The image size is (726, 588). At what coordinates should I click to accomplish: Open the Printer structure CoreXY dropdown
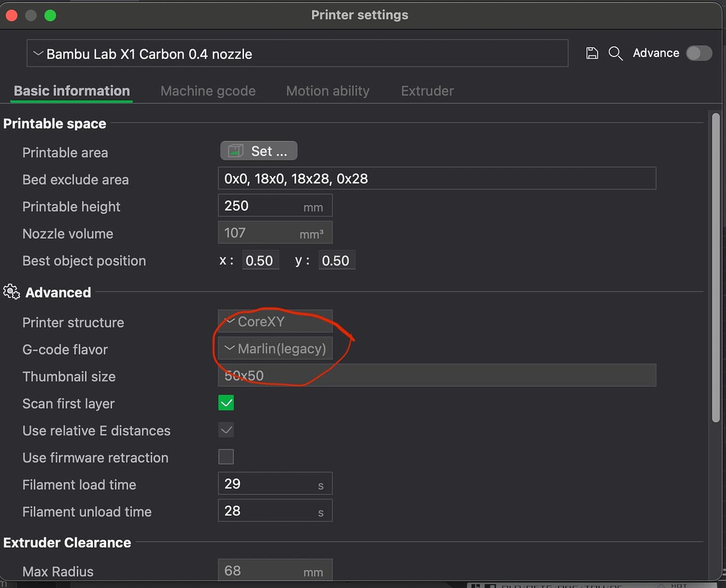point(275,322)
